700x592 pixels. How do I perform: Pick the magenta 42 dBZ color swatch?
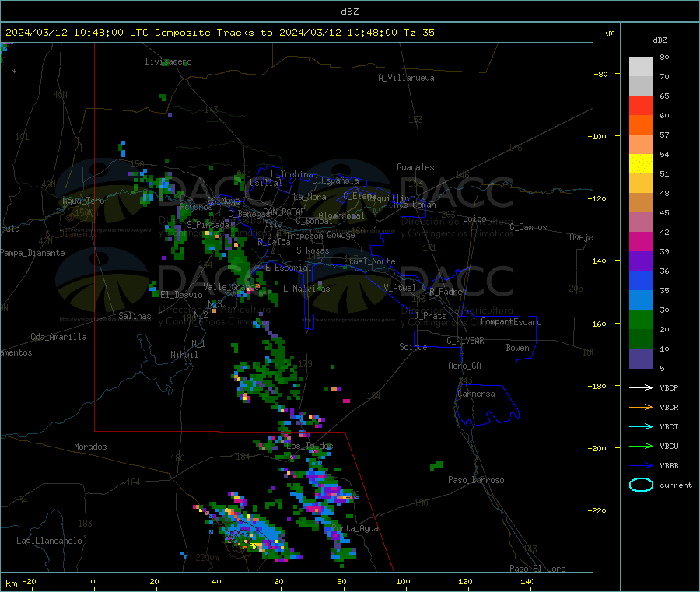641,241
